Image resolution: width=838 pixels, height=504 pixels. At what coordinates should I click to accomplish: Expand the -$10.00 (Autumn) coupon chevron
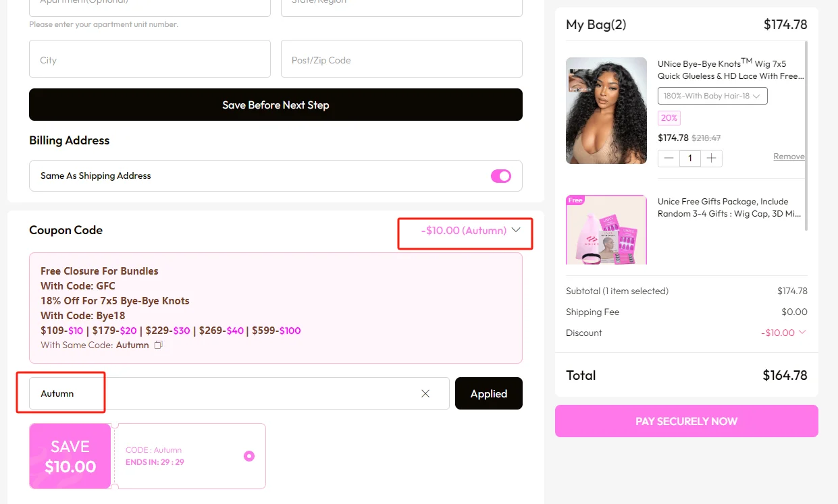point(516,230)
